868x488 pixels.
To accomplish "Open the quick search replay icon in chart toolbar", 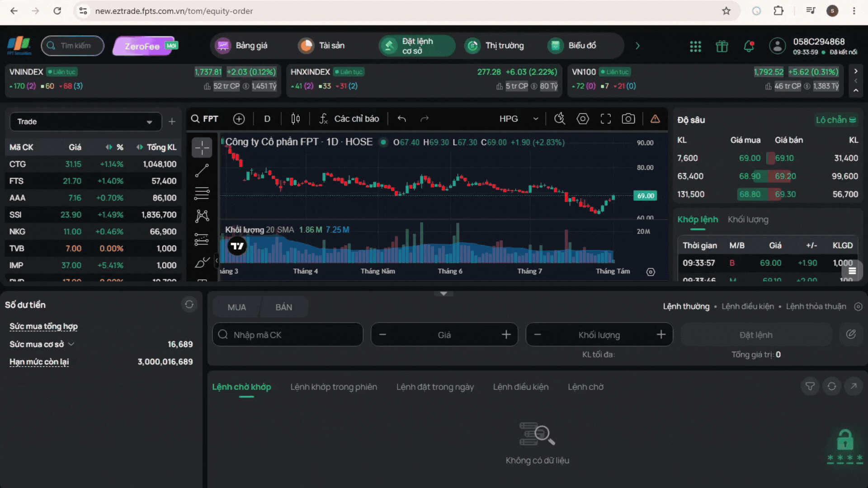I will tap(560, 119).
